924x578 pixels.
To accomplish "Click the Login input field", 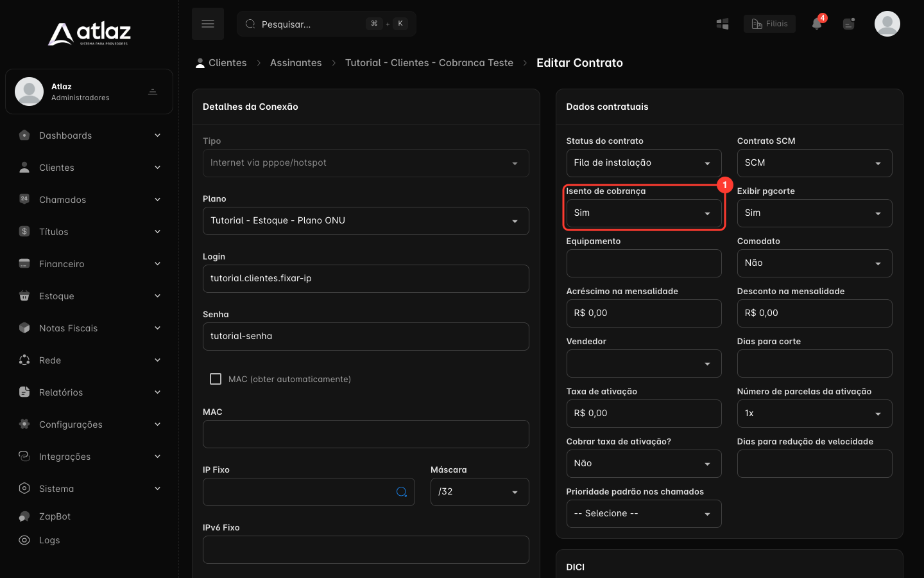I will (x=366, y=279).
